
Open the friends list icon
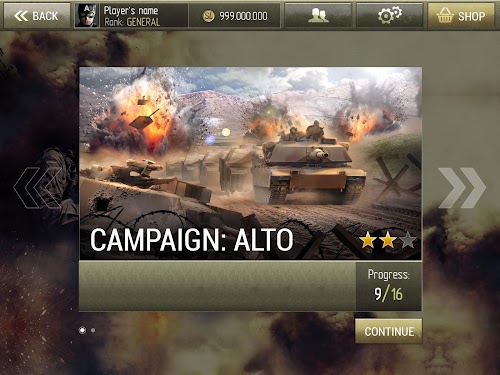tap(318, 16)
